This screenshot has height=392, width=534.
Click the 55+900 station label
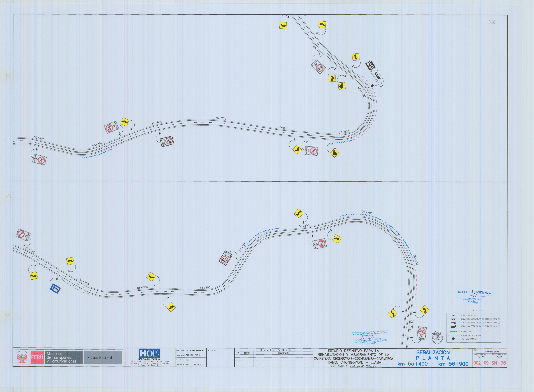coord(344,132)
